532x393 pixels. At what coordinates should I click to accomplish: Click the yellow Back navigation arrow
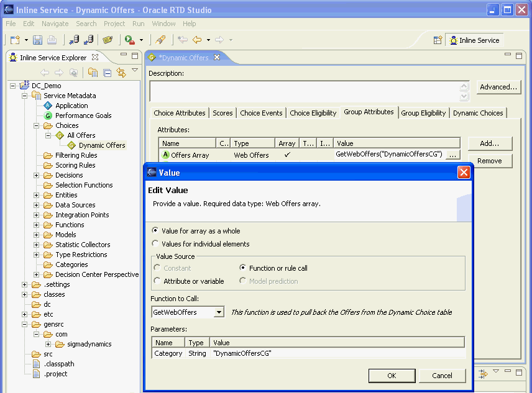(x=197, y=40)
